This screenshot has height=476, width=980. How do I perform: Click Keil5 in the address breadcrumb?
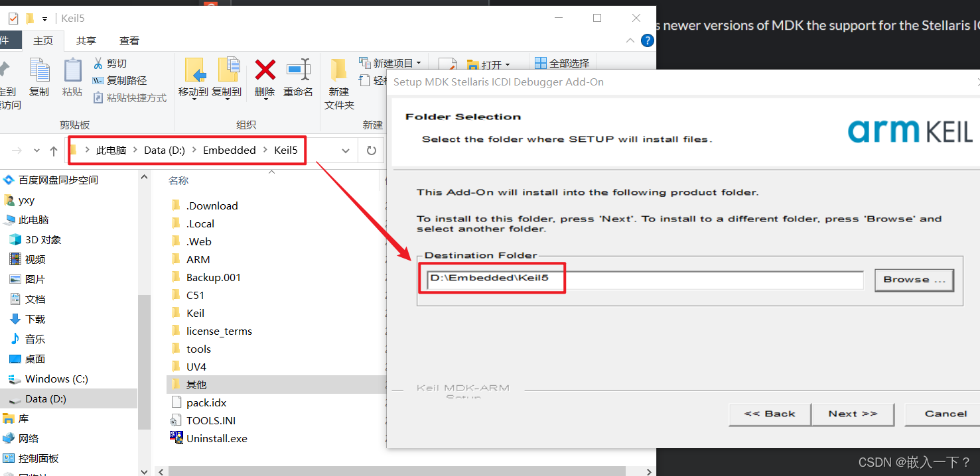pyautogui.click(x=286, y=150)
